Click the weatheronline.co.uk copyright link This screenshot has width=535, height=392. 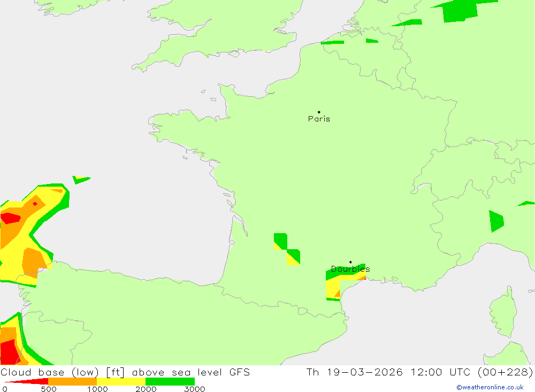tap(490, 387)
